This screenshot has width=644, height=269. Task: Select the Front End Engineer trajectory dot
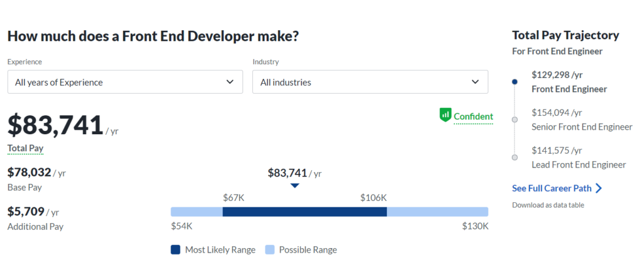point(514,82)
